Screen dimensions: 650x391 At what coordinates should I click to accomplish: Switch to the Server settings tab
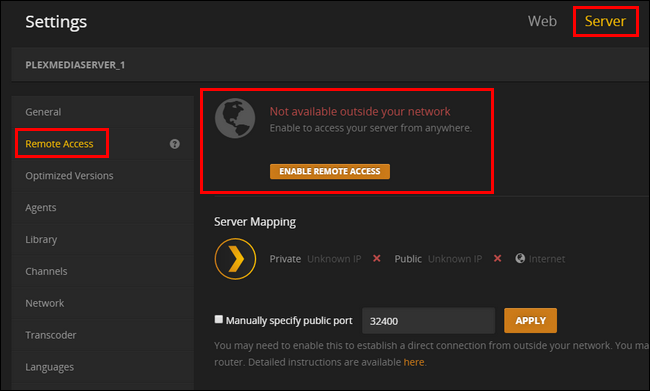point(605,21)
